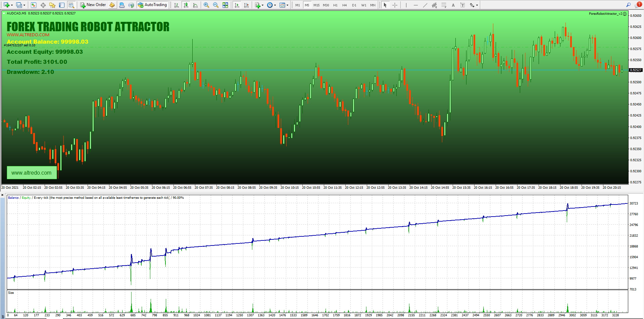Screen dimensions: 644x319
Task: Zoom in on the chart
Action: pyautogui.click(x=206, y=5)
